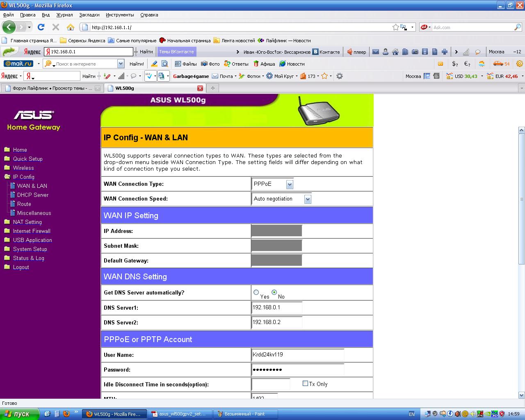The height and width of the screenshot is (420, 525).
Task: Open Mail.ru Ответы
Action: (x=236, y=64)
